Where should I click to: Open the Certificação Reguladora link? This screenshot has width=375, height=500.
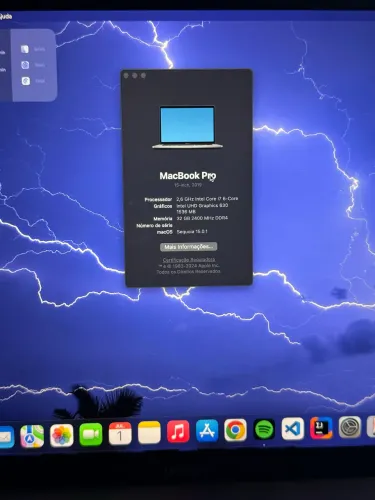[189, 260]
